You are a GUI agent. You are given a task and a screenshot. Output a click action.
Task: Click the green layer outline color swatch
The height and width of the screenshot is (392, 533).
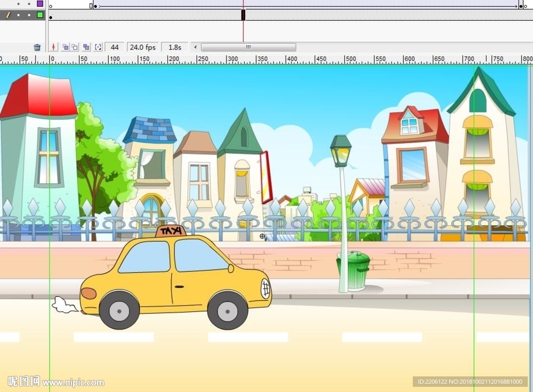click(40, 15)
